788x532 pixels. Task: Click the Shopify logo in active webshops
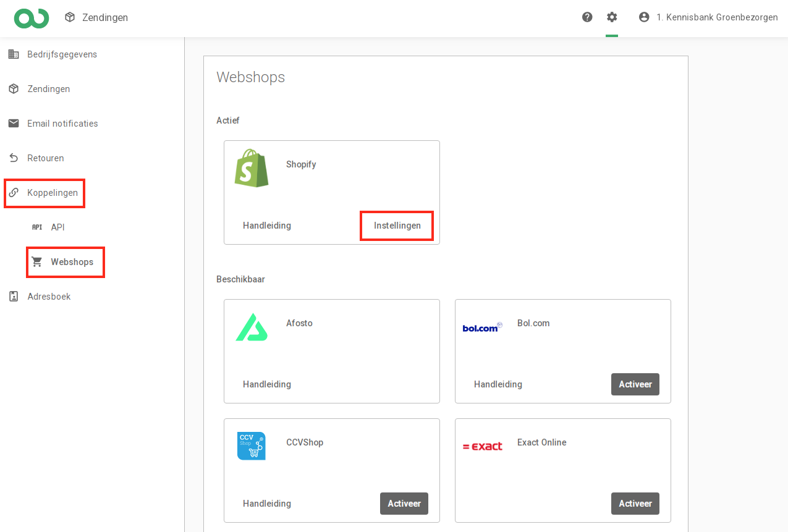click(x=252, y=168)
